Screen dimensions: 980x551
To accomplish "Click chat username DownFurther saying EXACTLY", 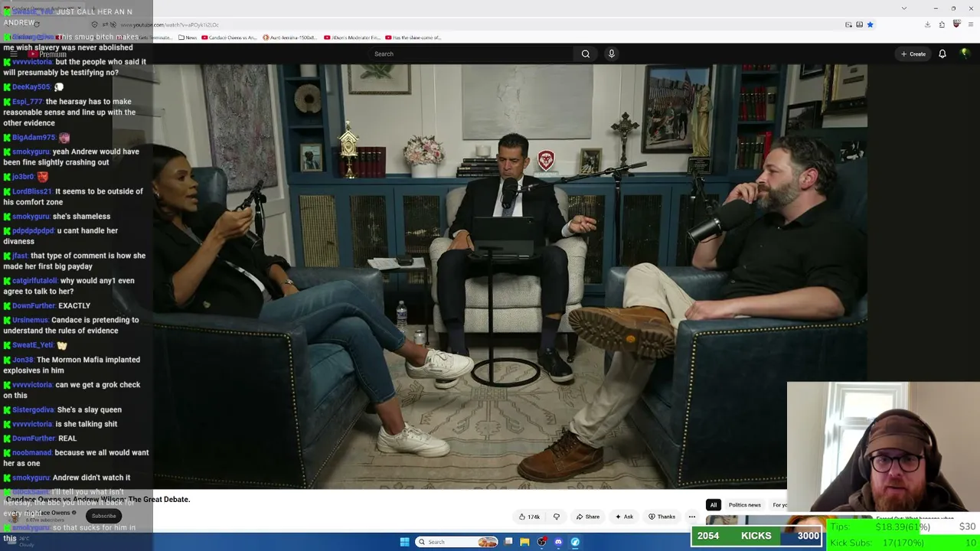I will click(x=34, y=305).
